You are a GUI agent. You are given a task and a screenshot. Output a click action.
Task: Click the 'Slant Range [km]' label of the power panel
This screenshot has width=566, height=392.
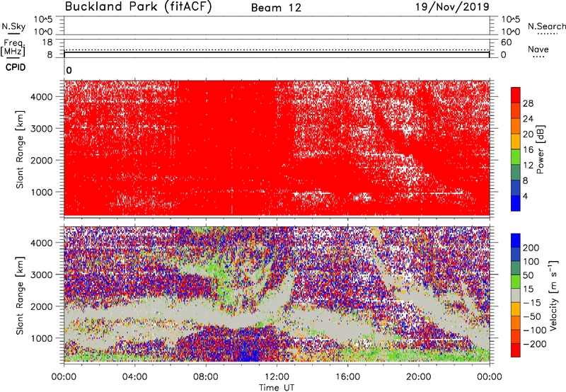point(20,149)
